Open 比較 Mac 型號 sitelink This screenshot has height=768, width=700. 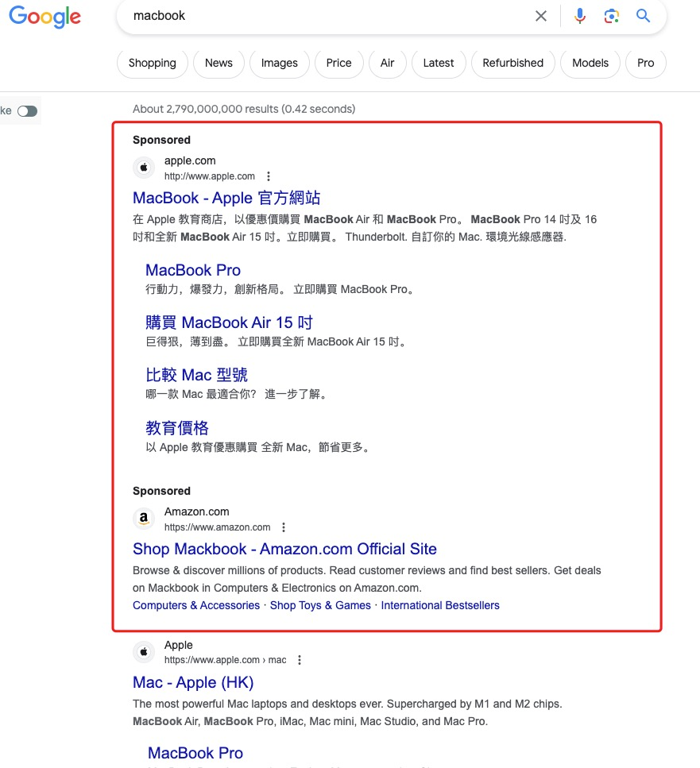[196, 375]
